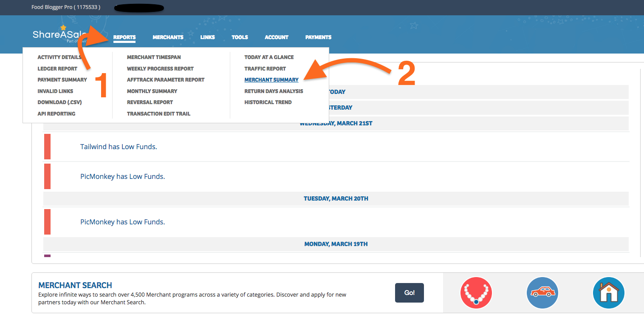Select Traffic Report entry
Viewport: 644px width, 320px height.
coord(265,68)
